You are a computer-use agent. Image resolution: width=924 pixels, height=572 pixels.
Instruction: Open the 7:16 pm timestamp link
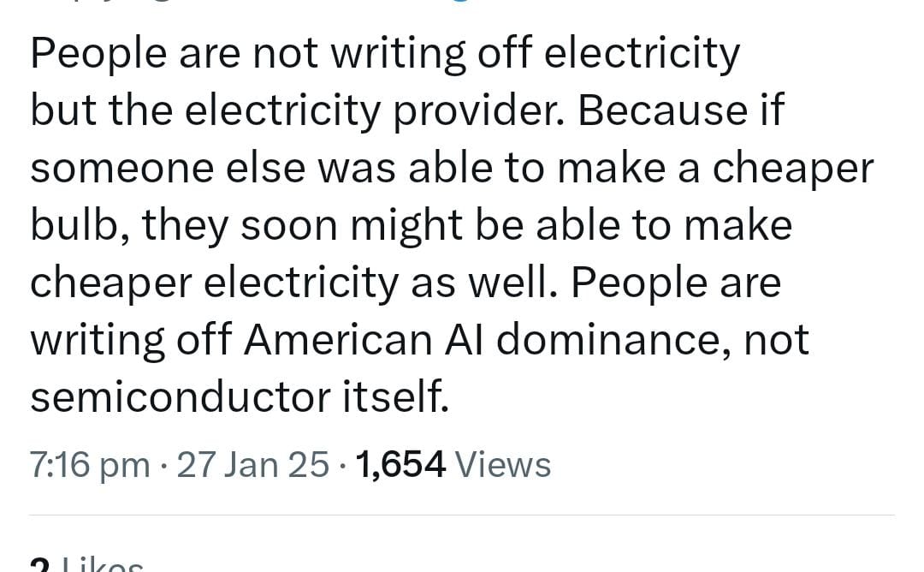[90, 465]
